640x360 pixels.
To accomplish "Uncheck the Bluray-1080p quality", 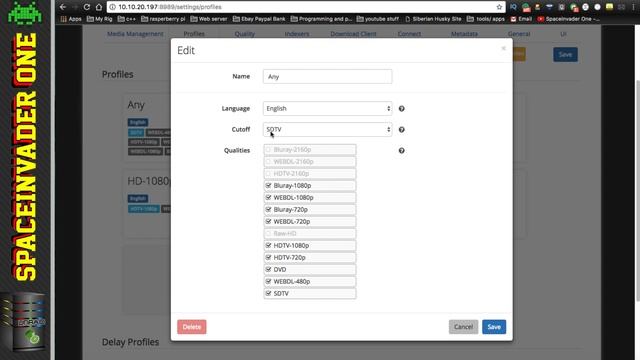I will pos(268,185).
